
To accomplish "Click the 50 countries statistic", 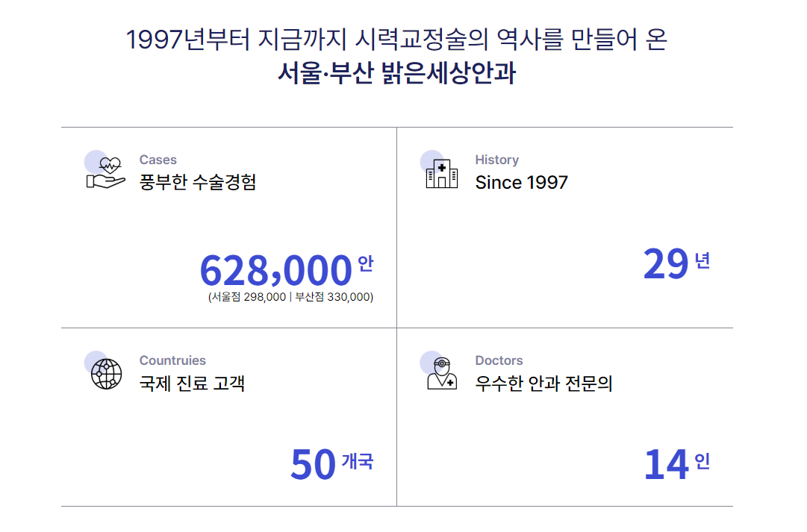I will [313, 465].
